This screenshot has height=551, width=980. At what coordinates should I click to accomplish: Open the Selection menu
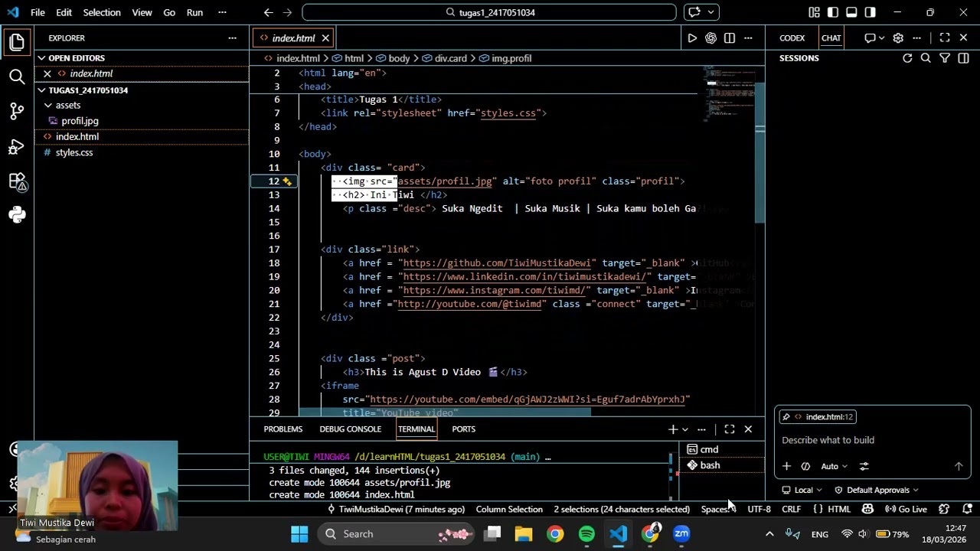click(x=102, y=12)
